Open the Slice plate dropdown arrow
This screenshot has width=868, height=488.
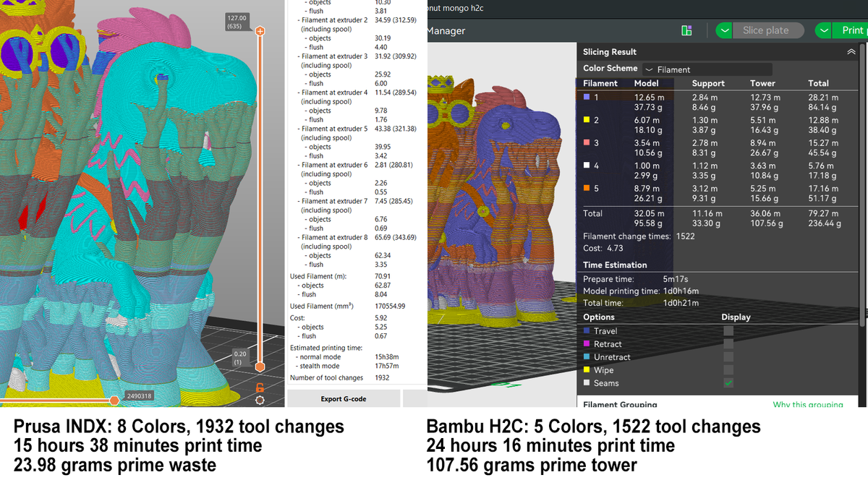(x=726, y=30)
